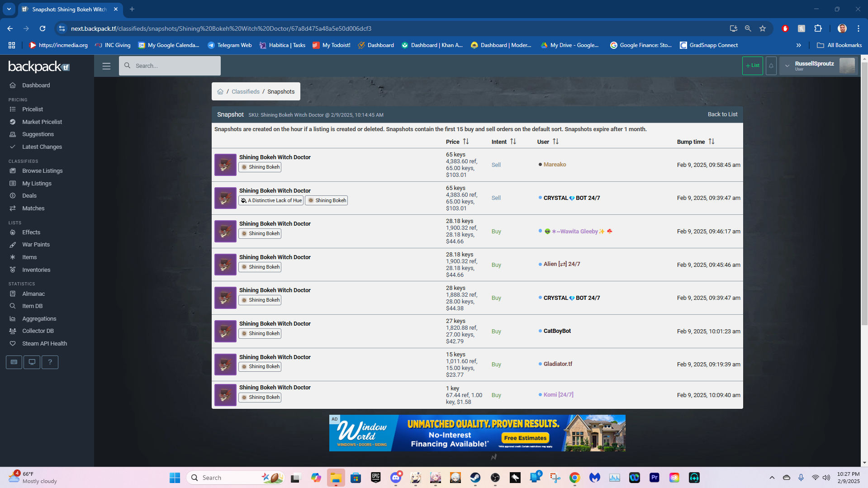Show hidden system tray icons
The image size is (868, 488).
772,478
